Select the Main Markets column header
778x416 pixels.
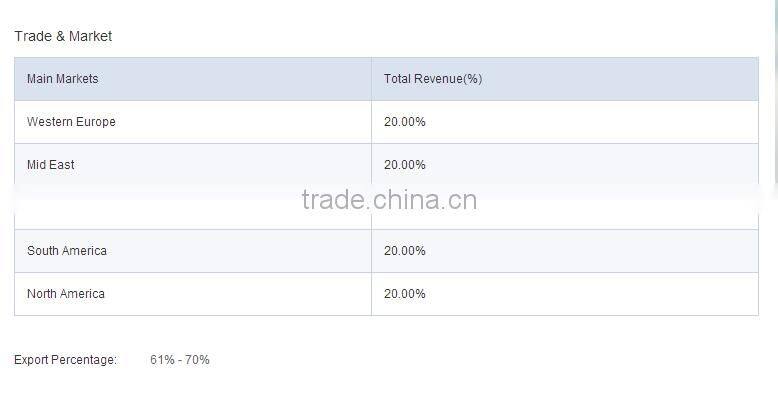click(62, 79)
